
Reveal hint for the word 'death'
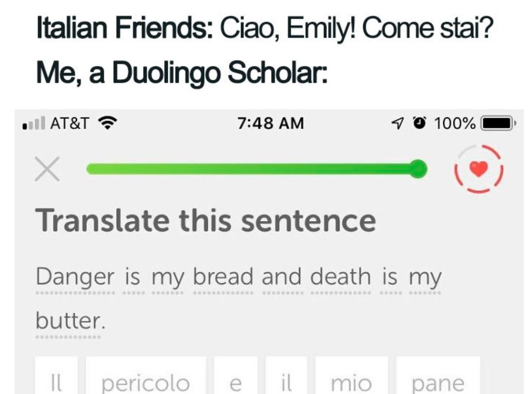(x=340, y=277)
